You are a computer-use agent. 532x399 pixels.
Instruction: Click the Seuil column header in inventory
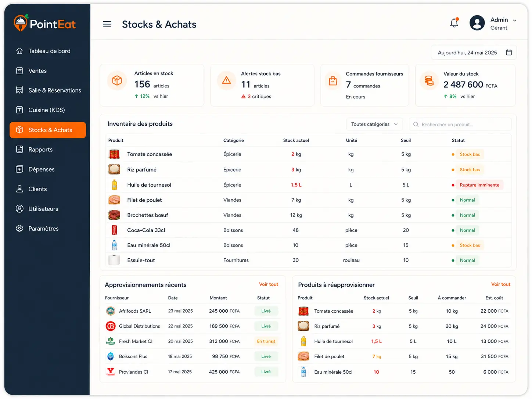point(406,140)
